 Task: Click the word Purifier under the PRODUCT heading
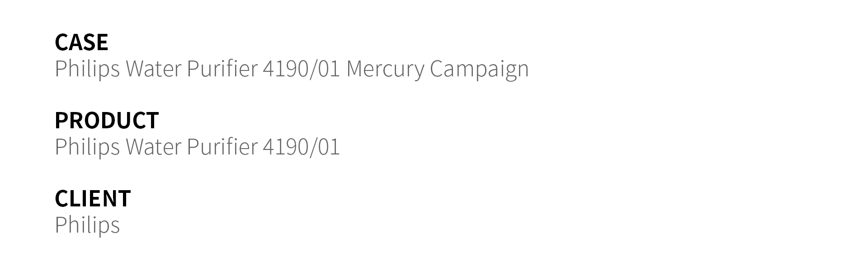pos(222,147)
